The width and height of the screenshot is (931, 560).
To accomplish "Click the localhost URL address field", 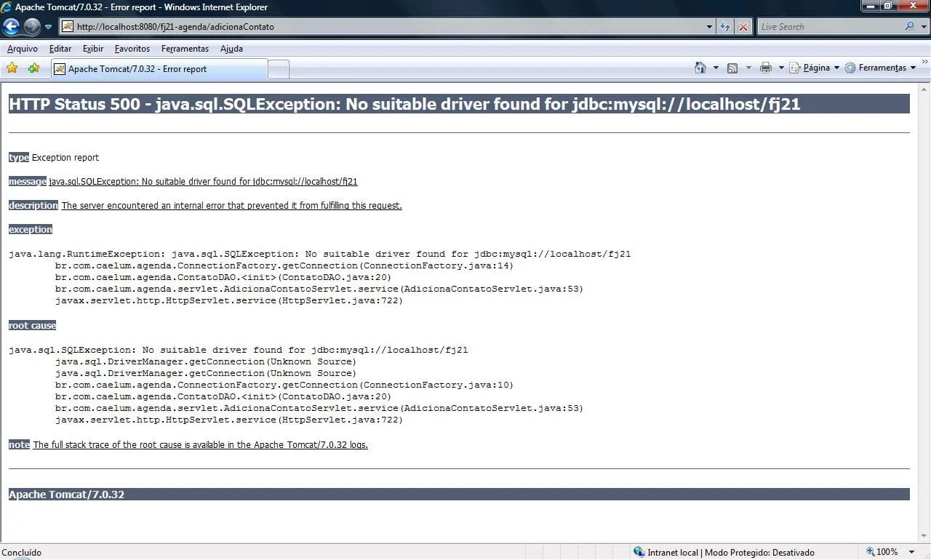I will [x=385, y=27].
